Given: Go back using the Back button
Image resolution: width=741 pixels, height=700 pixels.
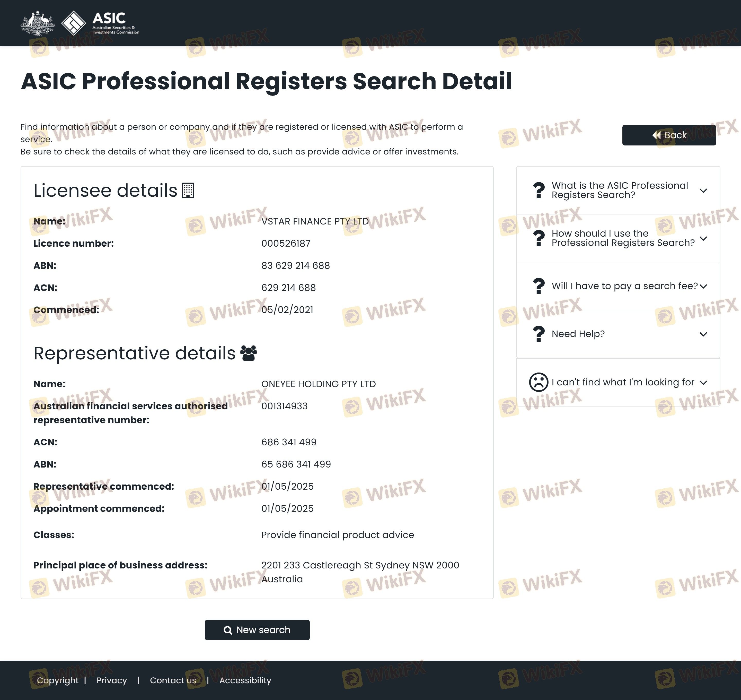Looking at the screenshot, I should click(669, 135).
